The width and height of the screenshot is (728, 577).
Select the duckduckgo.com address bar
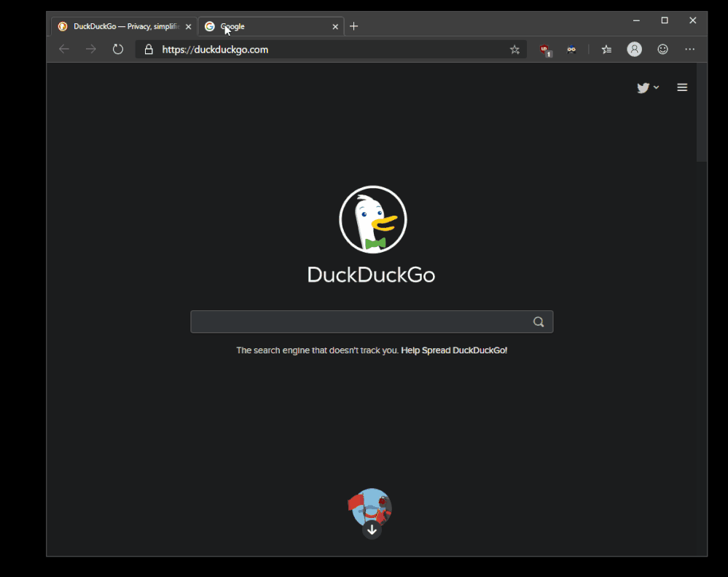(331, 50)
